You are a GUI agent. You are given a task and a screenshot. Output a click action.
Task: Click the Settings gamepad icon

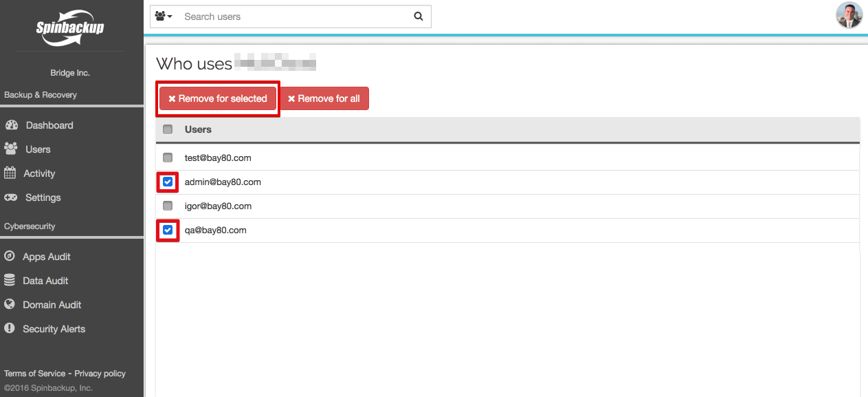click(x=11, y=197)
